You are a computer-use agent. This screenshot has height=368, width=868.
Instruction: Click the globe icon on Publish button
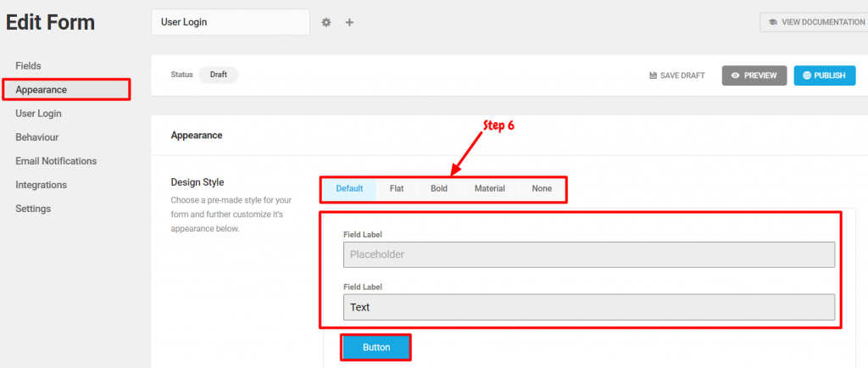coord(807,75)
